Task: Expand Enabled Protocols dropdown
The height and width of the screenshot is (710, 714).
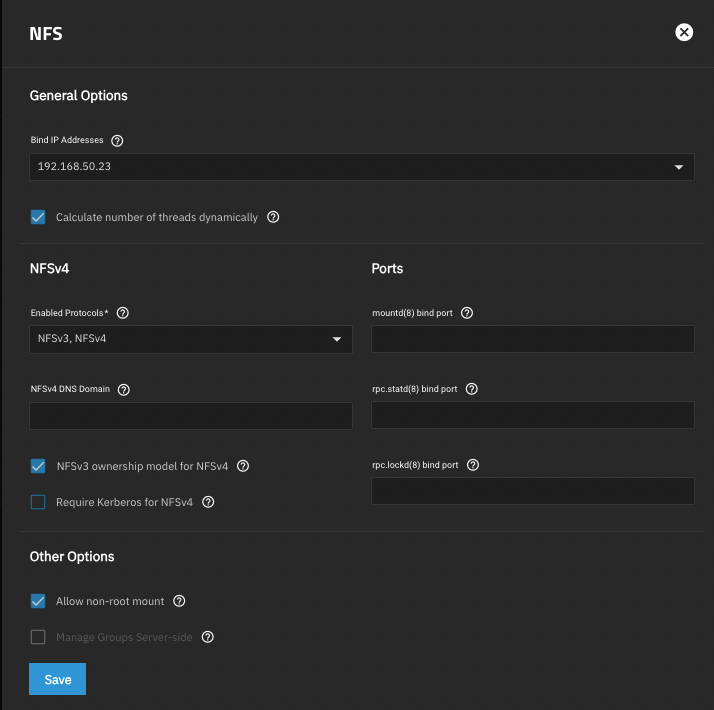Action: coord(191,339)
